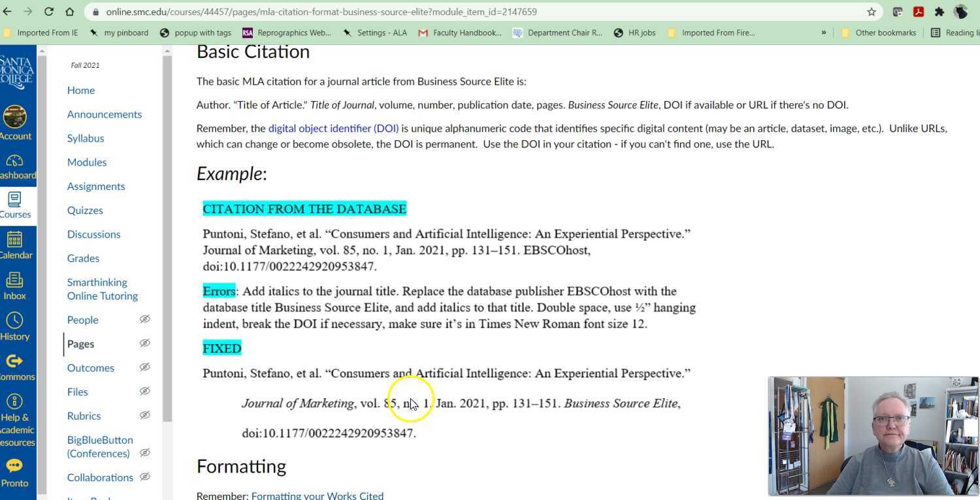
Task: Open the Formatting your Works Cited link
Action: (x=318, y=495)
